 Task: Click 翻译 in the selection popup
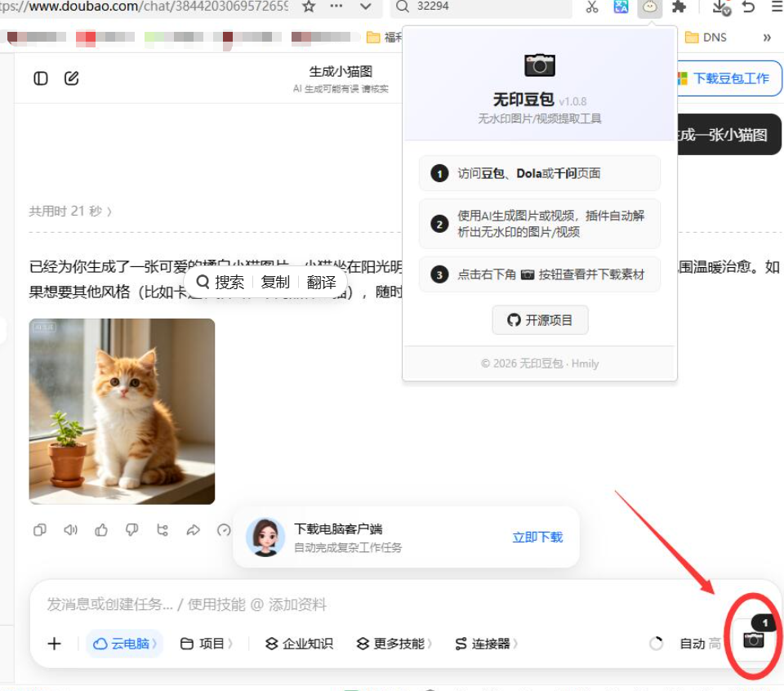click(x=322, y=283)
